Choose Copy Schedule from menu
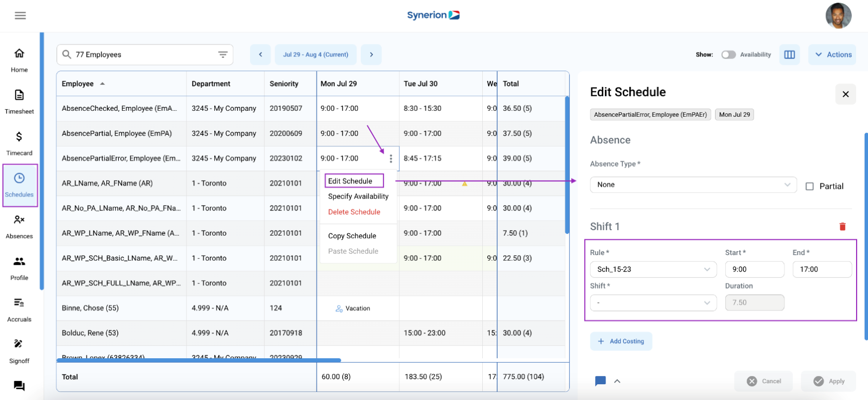This screenshot has height=400, width=868. [352, 236]
